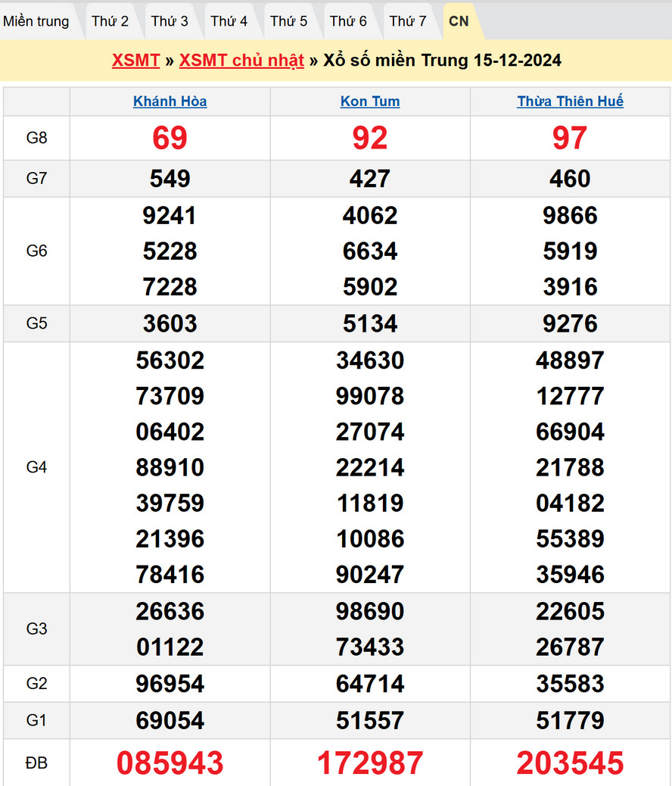Select Kon Tum G8 number 92

(370, 138)
